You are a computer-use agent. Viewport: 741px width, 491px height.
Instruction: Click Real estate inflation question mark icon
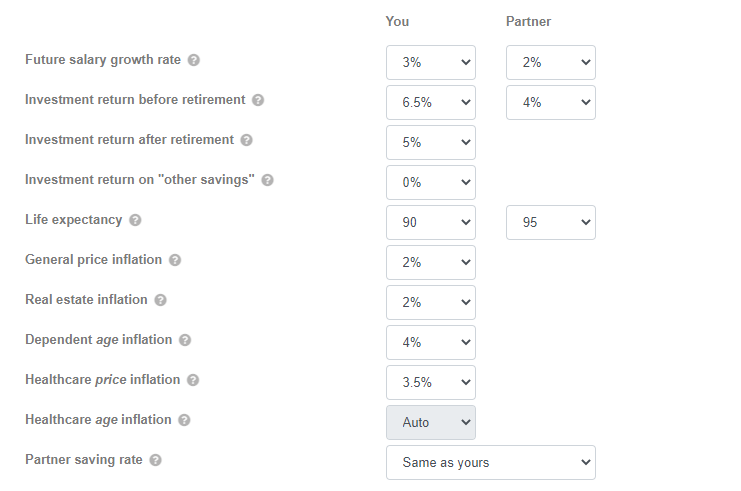160,300
